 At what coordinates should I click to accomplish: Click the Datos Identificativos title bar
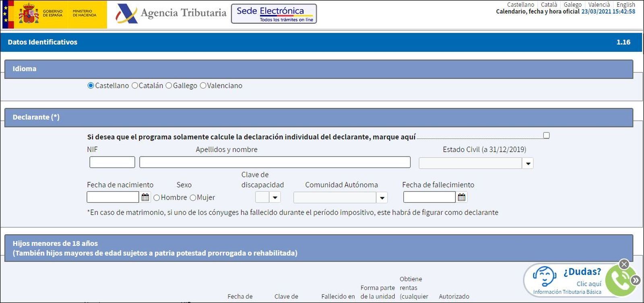point(321,42)
